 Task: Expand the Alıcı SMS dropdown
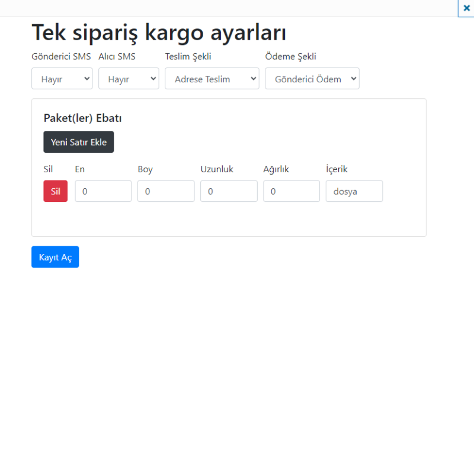[x=129, y=79]
